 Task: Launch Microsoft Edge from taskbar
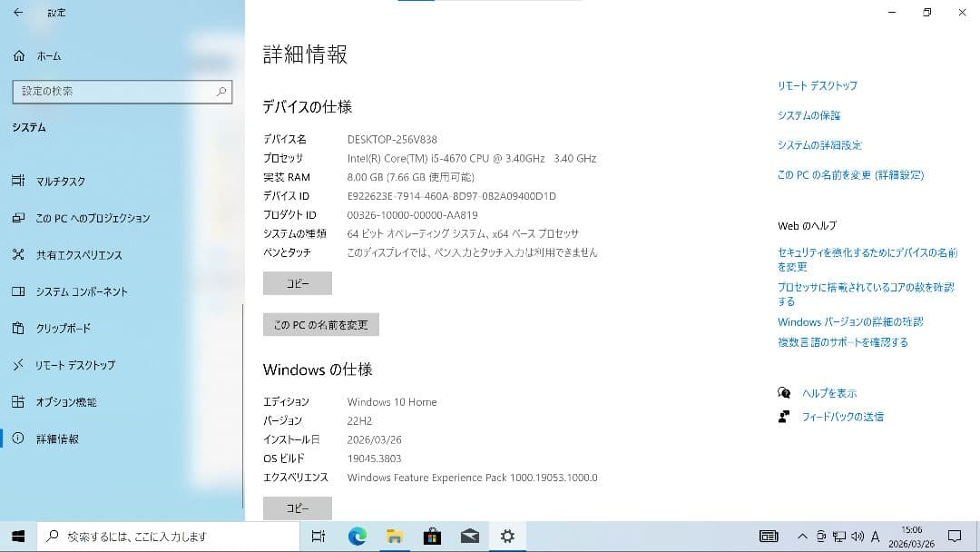click(357, 537)
